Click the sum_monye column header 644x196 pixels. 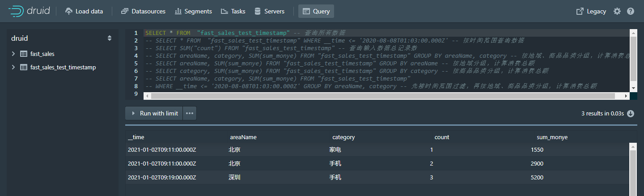(x=552, y=137)
